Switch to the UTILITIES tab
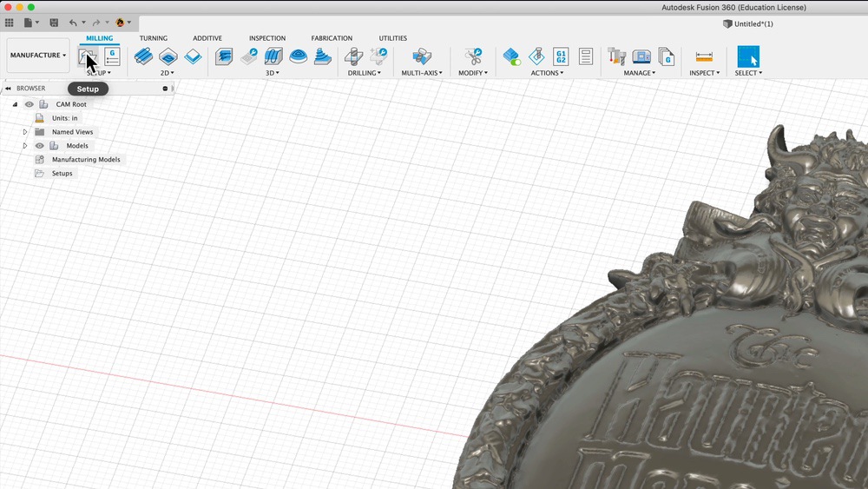 coord(393,38)
